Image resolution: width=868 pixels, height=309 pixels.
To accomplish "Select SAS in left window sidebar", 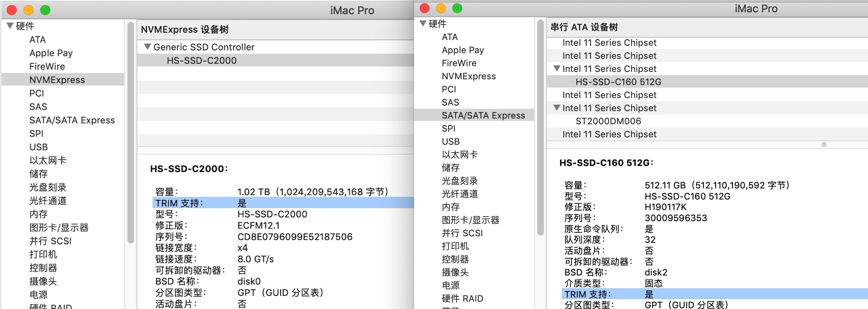I will click(38, 107).
